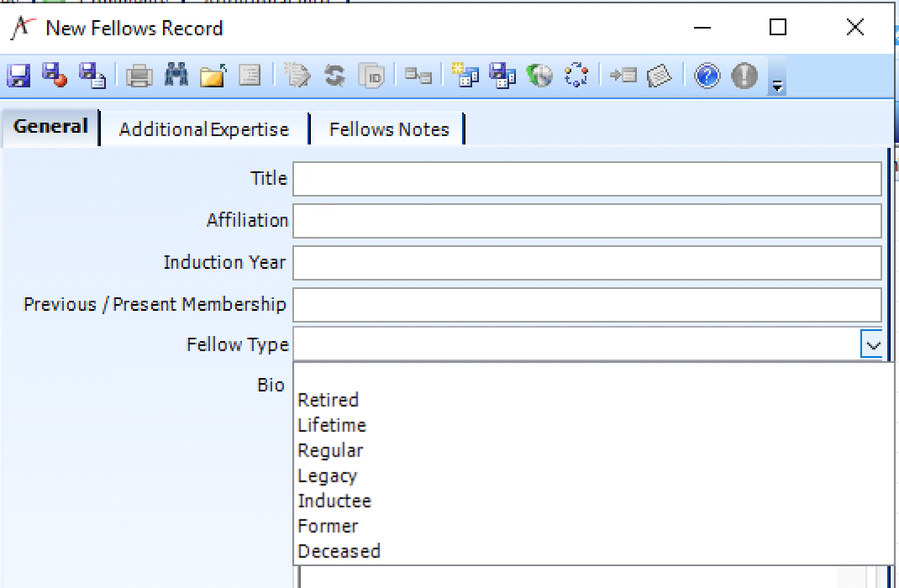
Task: Click inside the Title field
Action: (x=588, y=178)
